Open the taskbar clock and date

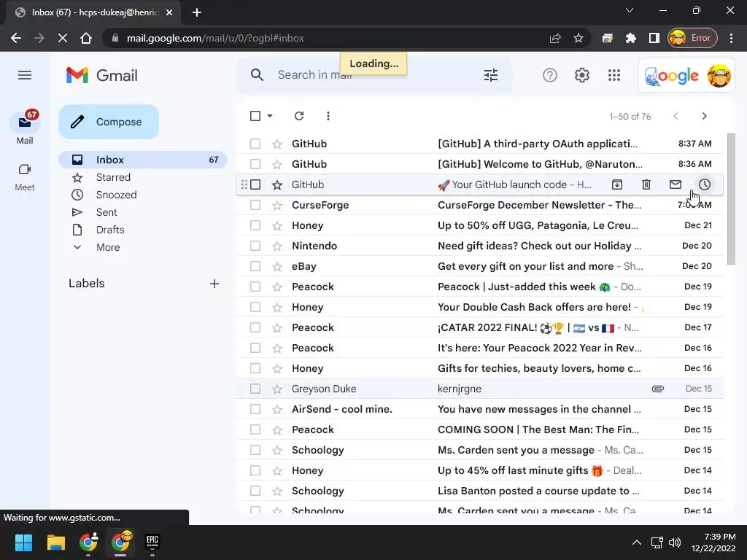pos(713,542)
